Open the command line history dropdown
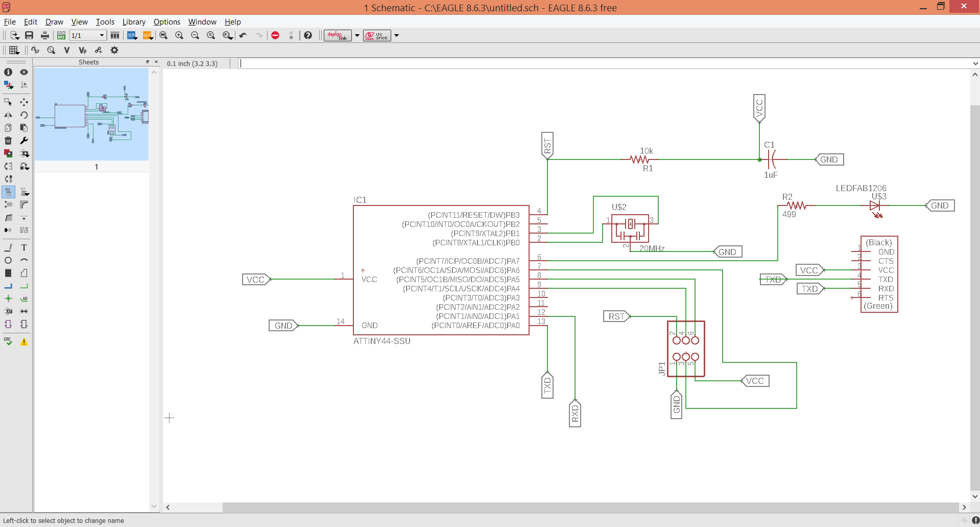 coord(975,64)
